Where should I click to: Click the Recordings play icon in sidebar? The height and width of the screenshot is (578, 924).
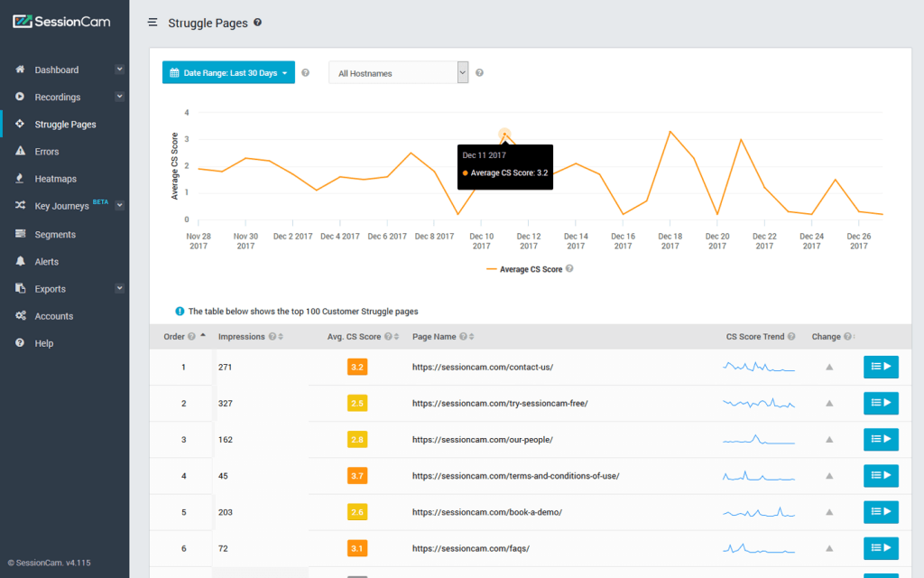20,96
